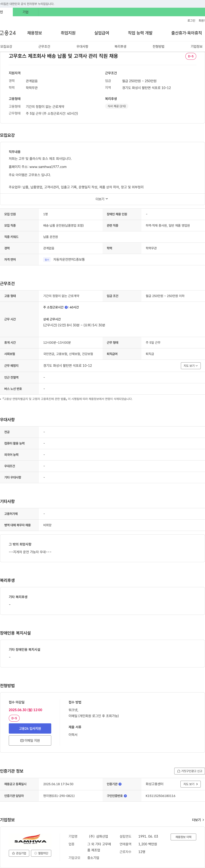205x868 pixels.
Task: Open 실업급여 main menu
Action: click(102, 33)
